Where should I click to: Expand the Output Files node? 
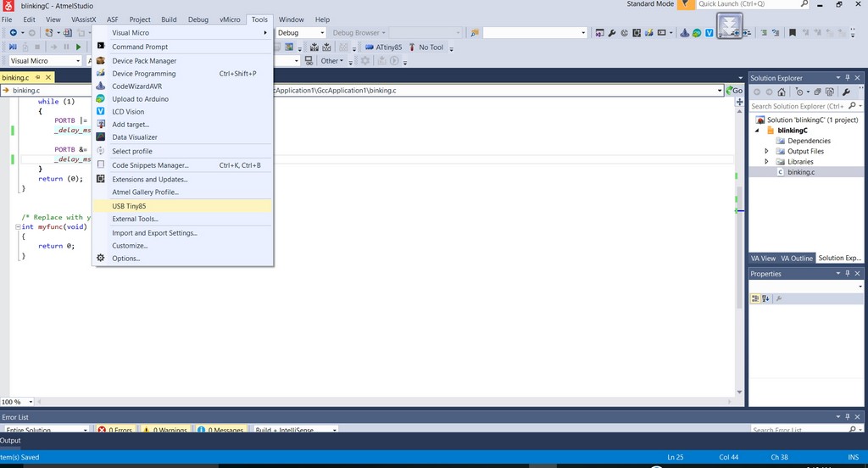[766, 151]
